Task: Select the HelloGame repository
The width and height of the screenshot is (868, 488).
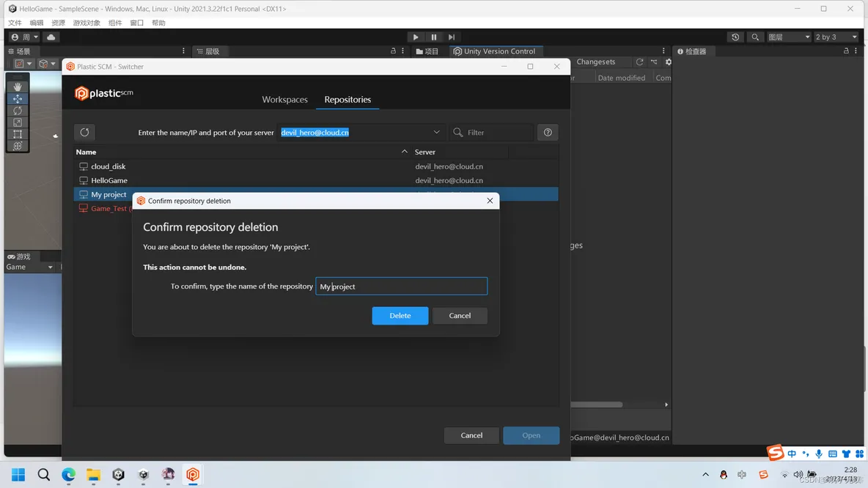Action: [x=315, y=180]
